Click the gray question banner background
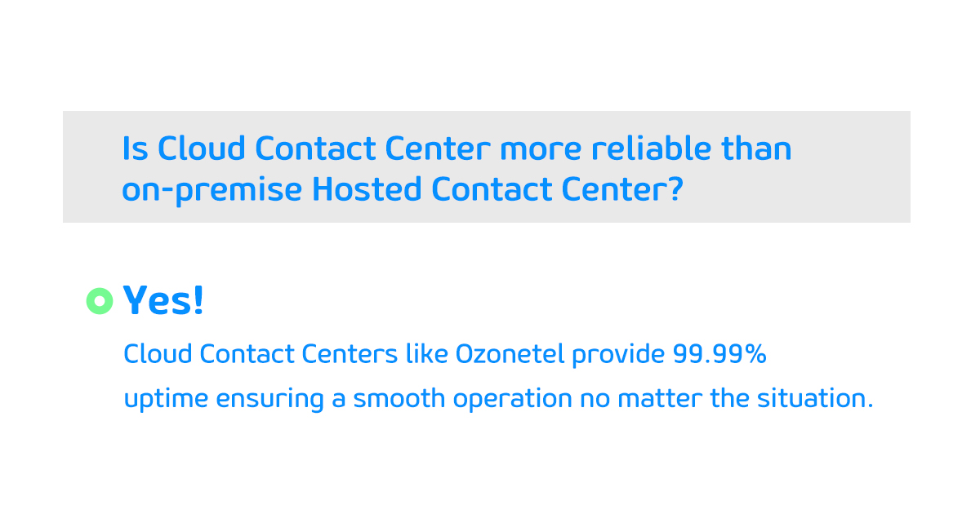Viewport: 980px width, 514px height. coord(487,166)
